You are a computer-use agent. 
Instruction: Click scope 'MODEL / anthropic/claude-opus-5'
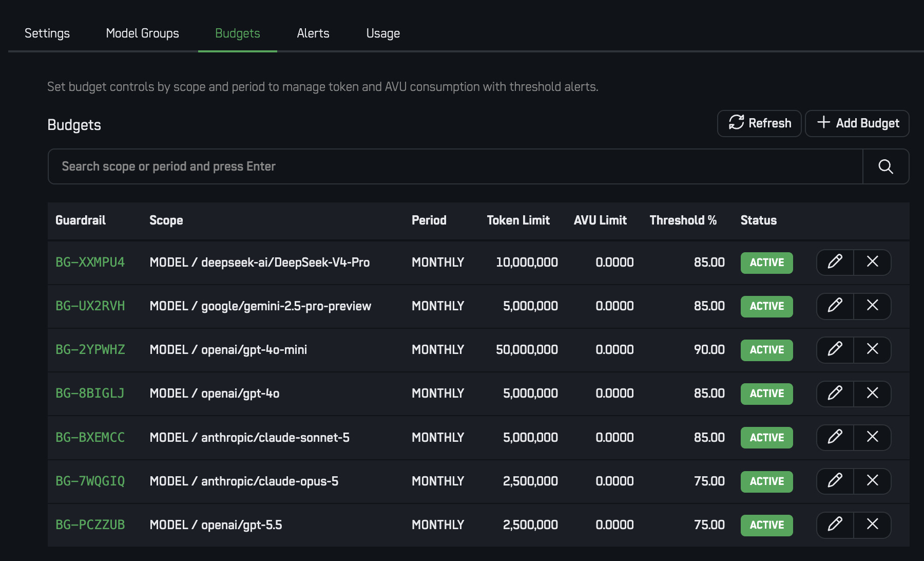pos(244,481)
